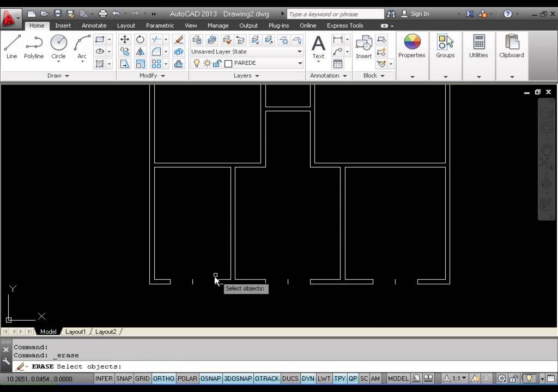Switch to Layout1 tab

[x=75, y=332]
